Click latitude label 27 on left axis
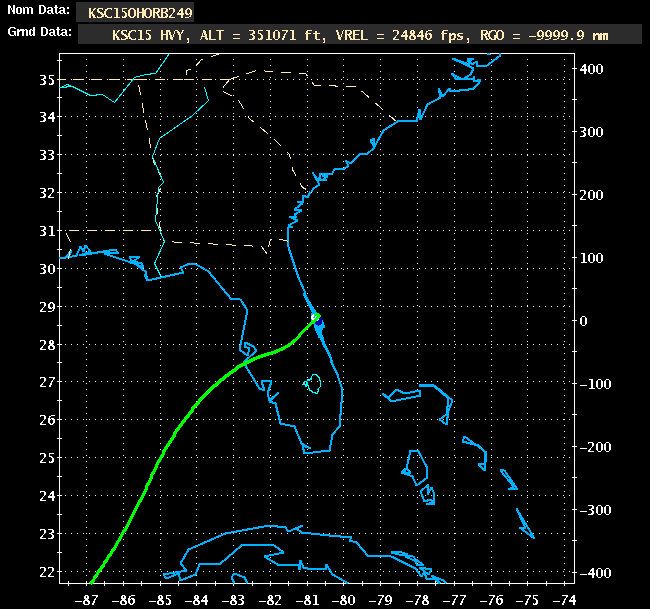650x609 pixels. click(47, 382)
